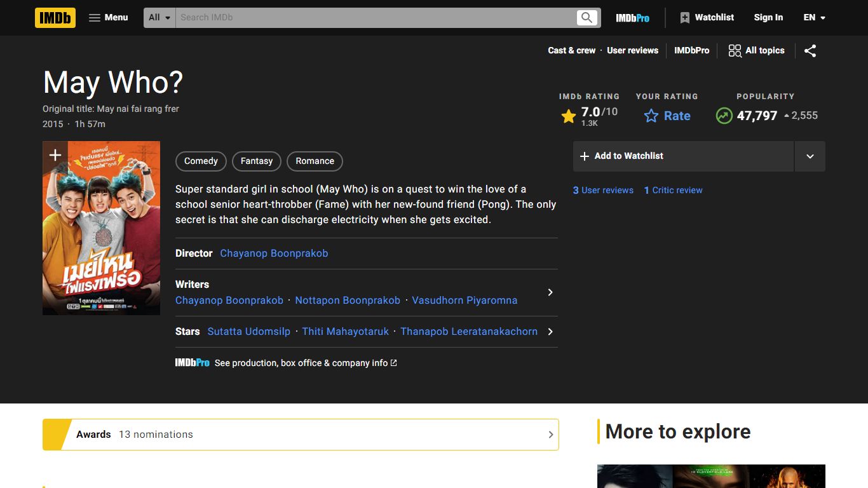Open All topics menu

pos(756,51)
